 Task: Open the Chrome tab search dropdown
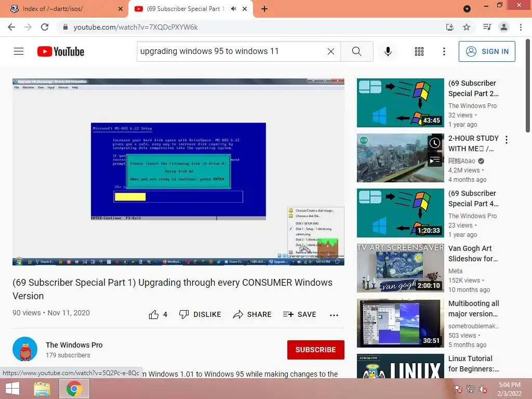(x=467, y=9)
